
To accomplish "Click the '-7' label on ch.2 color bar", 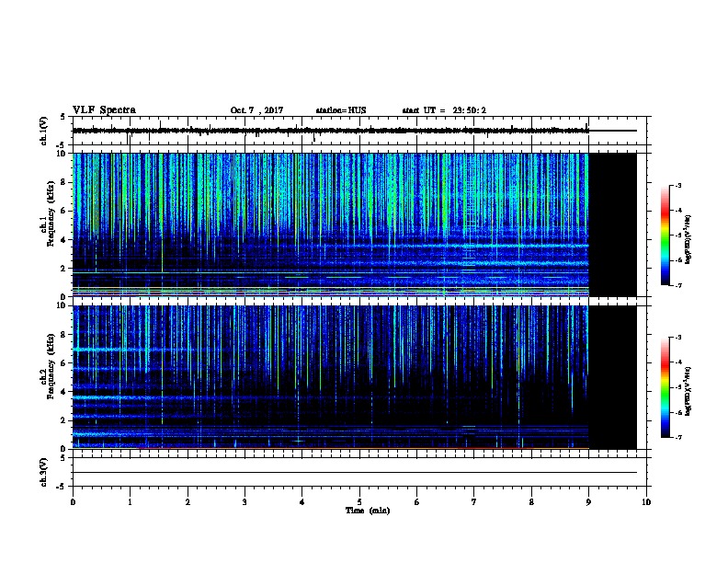I will coord(678,438).
